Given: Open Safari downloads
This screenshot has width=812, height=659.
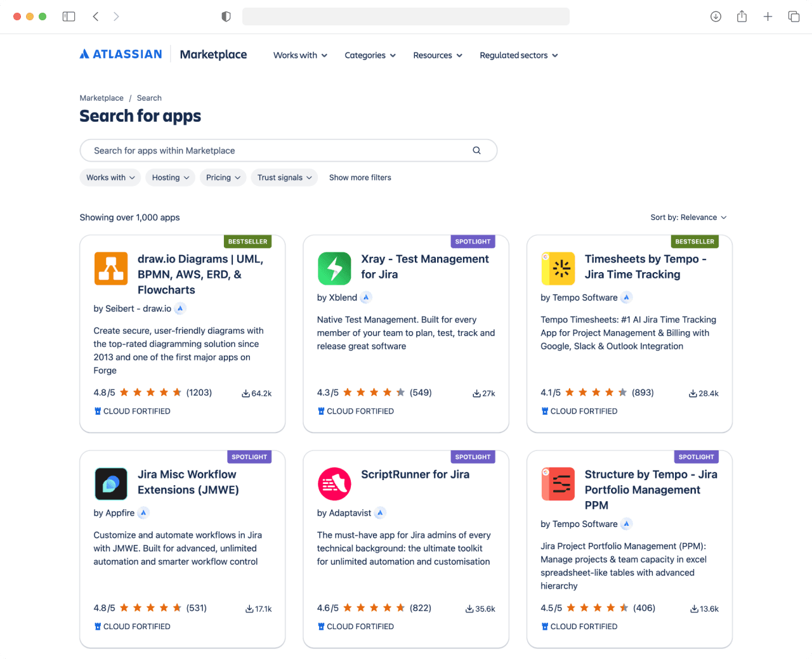Looking at the screenshot, I should tap(716, 16).
